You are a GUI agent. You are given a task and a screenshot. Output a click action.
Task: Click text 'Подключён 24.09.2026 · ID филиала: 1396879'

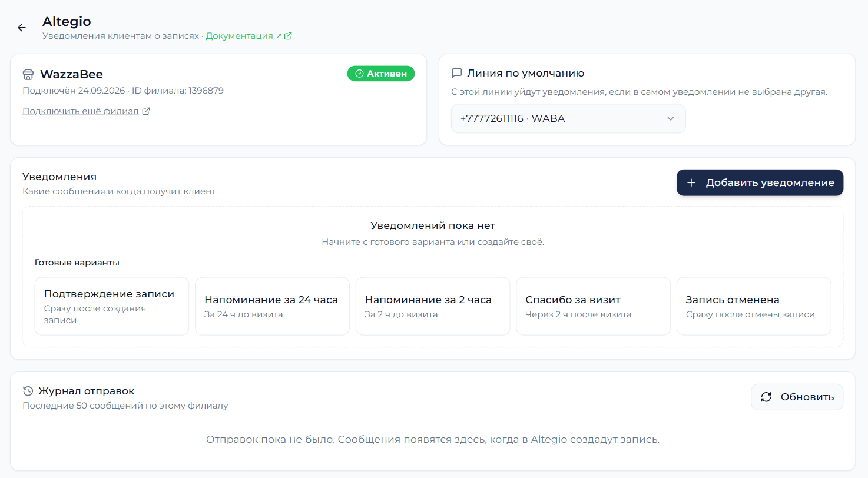tap(123, 91)
